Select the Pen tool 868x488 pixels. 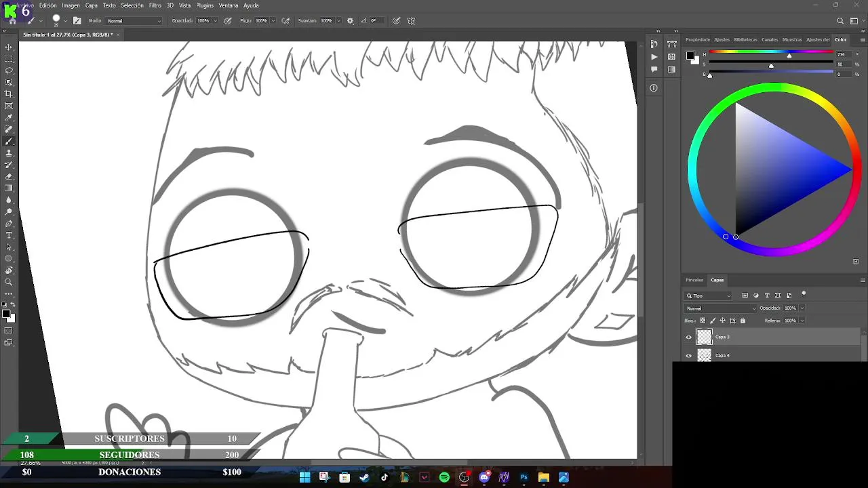tap(9, 224)
